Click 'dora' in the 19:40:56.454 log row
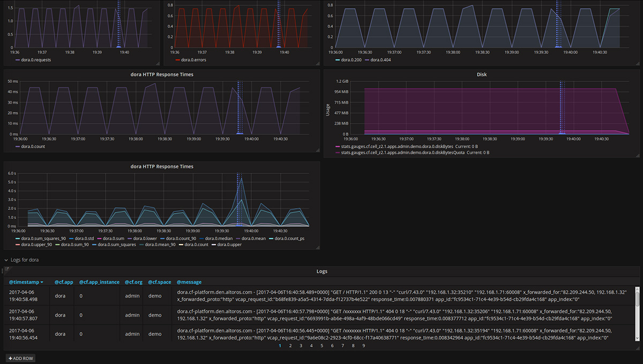The height and width of the screenshot is (364, 643). (59, 334)
